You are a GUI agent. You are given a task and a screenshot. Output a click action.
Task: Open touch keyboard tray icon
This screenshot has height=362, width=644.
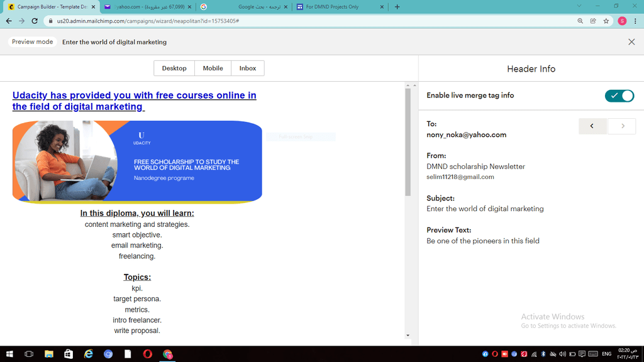pos(592,354)
